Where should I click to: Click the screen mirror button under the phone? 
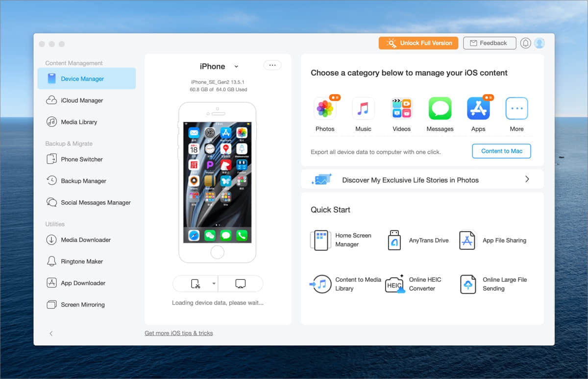(x=240, y=284)
